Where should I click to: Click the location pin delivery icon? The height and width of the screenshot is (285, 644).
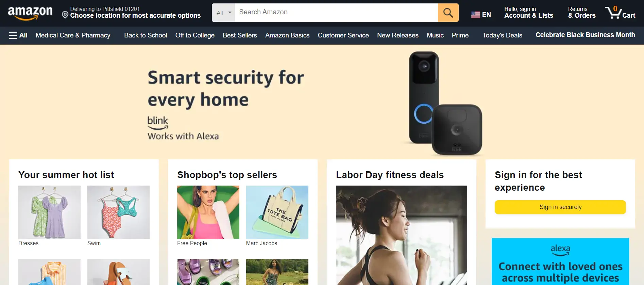point(65,15)
